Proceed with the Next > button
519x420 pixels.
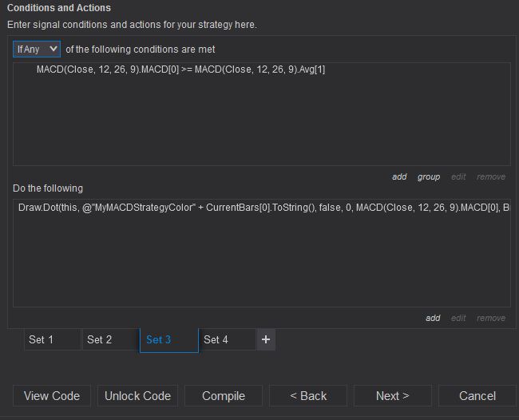(392, 396)
